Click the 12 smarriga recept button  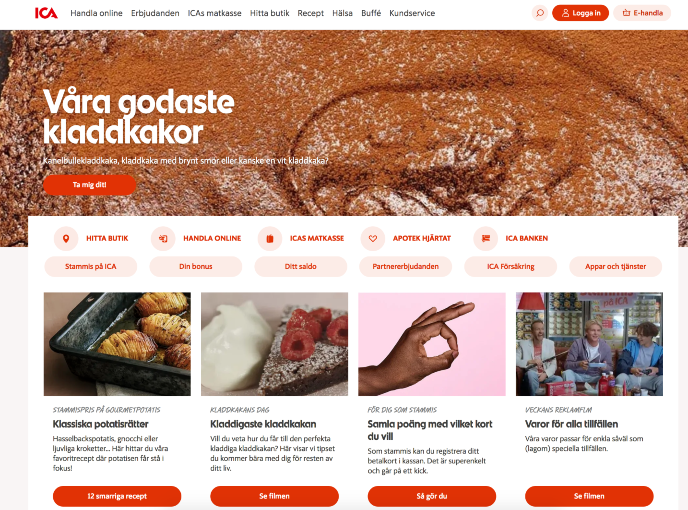click(117, 496)
